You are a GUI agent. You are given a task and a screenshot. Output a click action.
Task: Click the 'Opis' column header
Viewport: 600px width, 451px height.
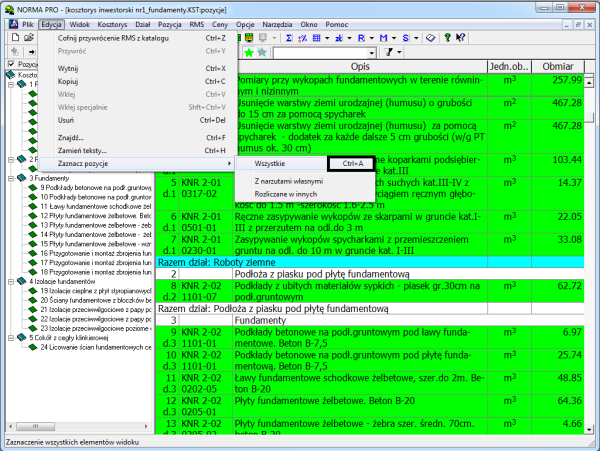(x=361, y=65)
